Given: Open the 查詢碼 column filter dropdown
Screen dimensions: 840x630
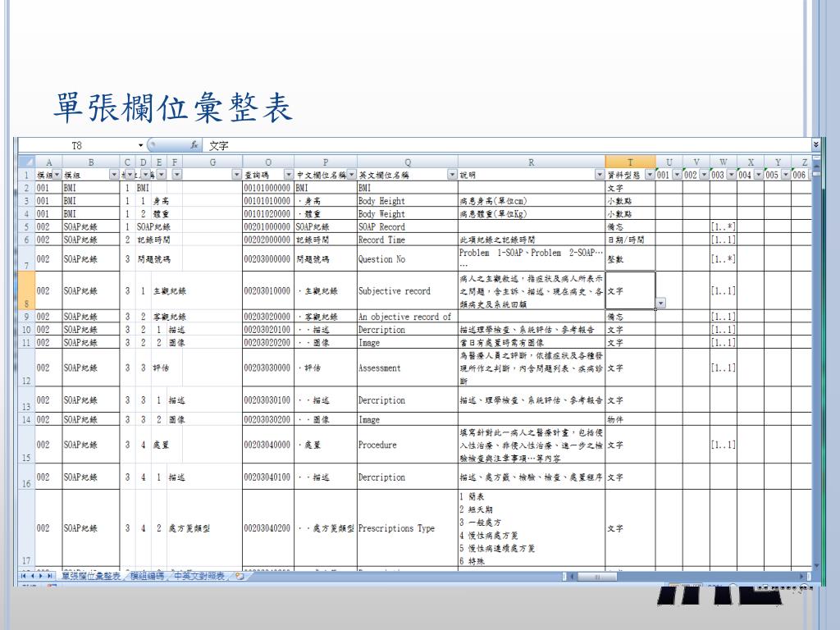Looking at the screenshot, I should point(289,175).
